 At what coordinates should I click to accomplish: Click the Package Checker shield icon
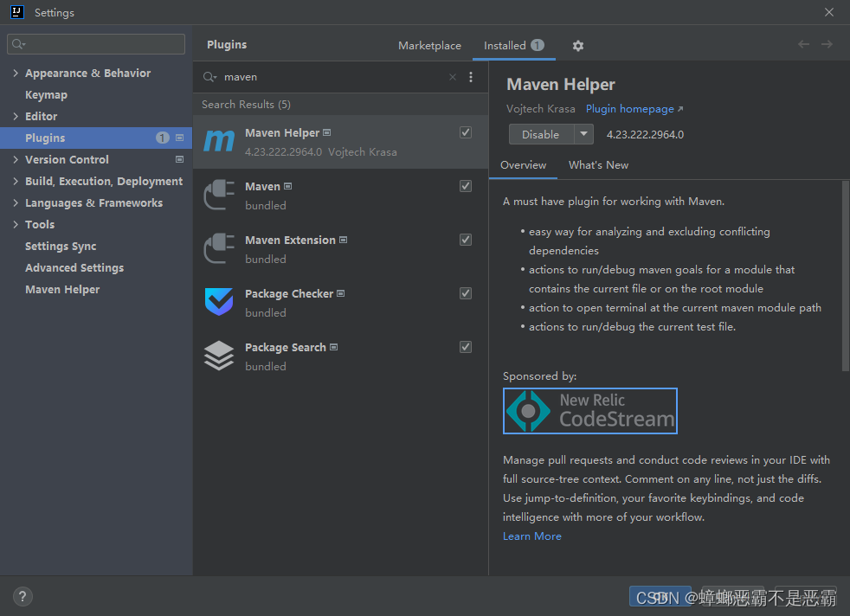click(x=219, y=302)
